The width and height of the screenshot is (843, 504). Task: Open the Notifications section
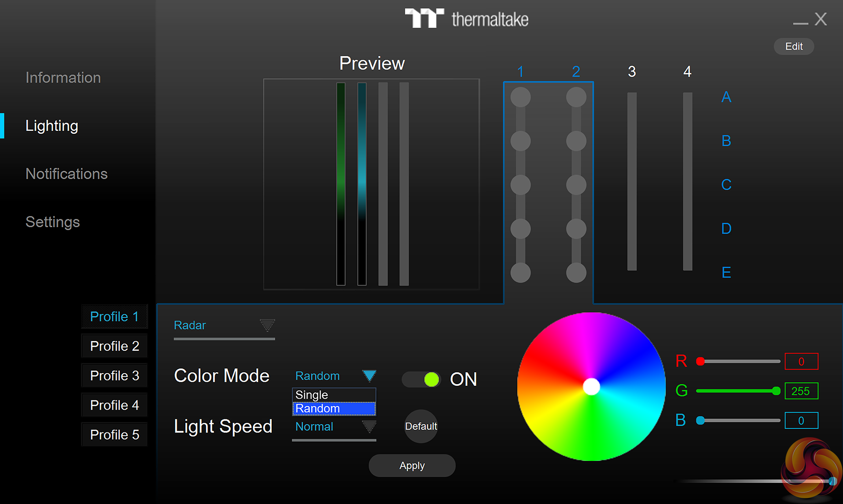point(66,174)
